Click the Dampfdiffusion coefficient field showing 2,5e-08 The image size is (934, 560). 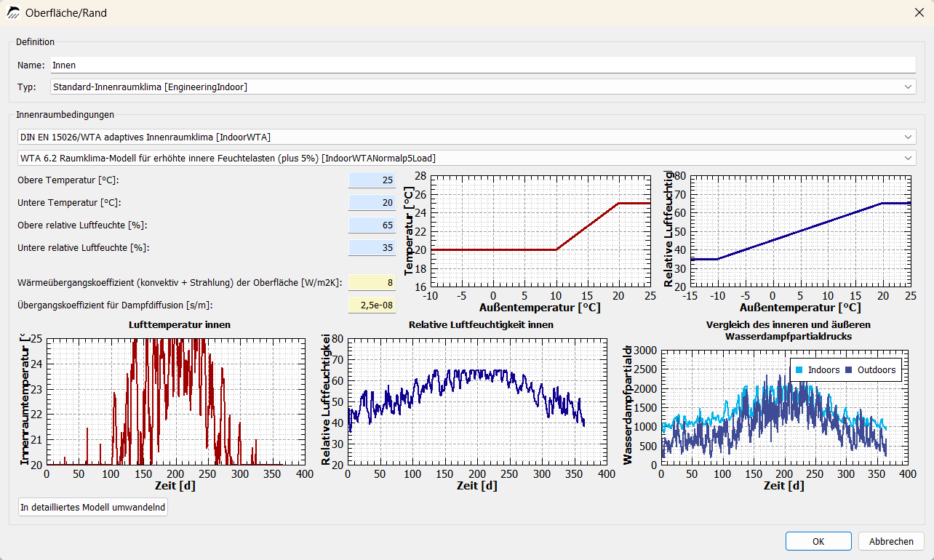pyautogui.click(x=372, y=305)
